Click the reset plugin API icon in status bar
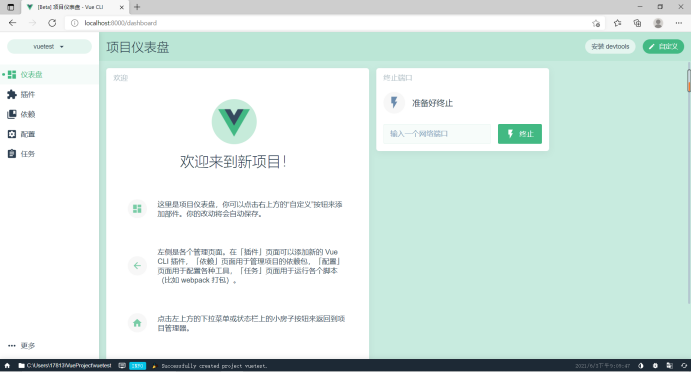 (x=684, y=365)
